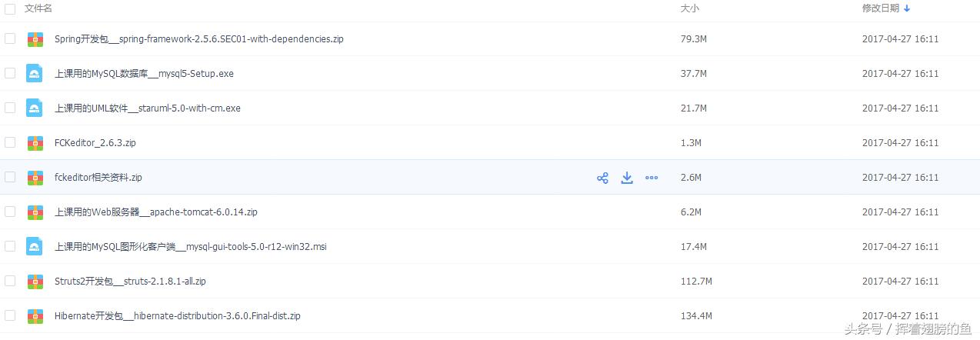Viewport: 980px width, 340px height.
Task: Open Spring开发包 spring-framework-2.5.6 zip file name
Action: point(199,39)
